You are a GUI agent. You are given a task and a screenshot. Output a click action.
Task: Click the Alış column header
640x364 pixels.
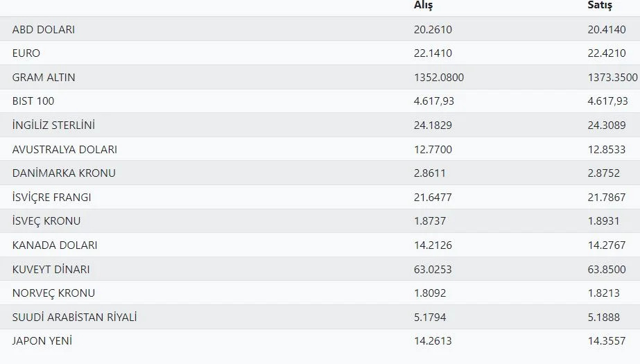(423, 6)
